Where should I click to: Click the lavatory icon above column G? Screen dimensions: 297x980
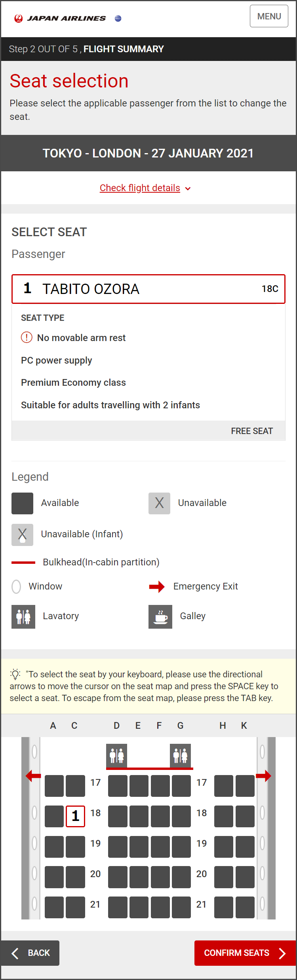coord(181,756)
